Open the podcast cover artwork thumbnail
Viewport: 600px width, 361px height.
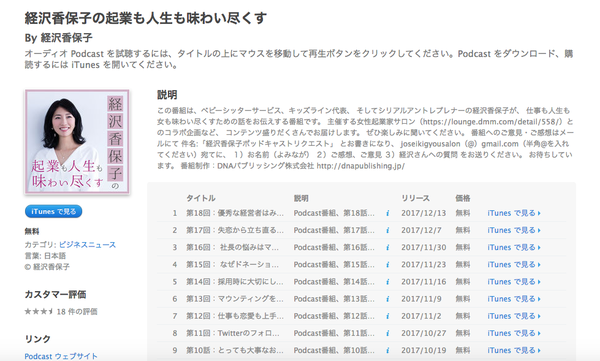(x=77, y=142)
